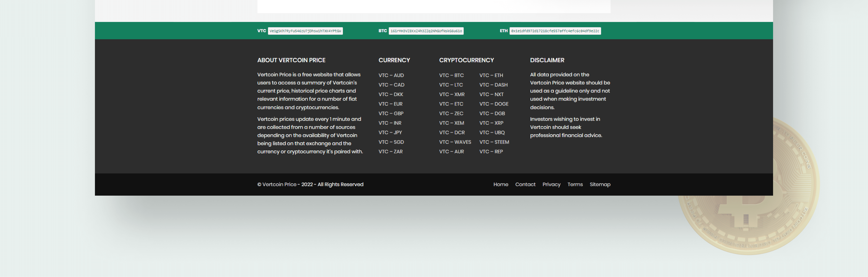Open the VTC – INR price link

click(x=390, y=123)
